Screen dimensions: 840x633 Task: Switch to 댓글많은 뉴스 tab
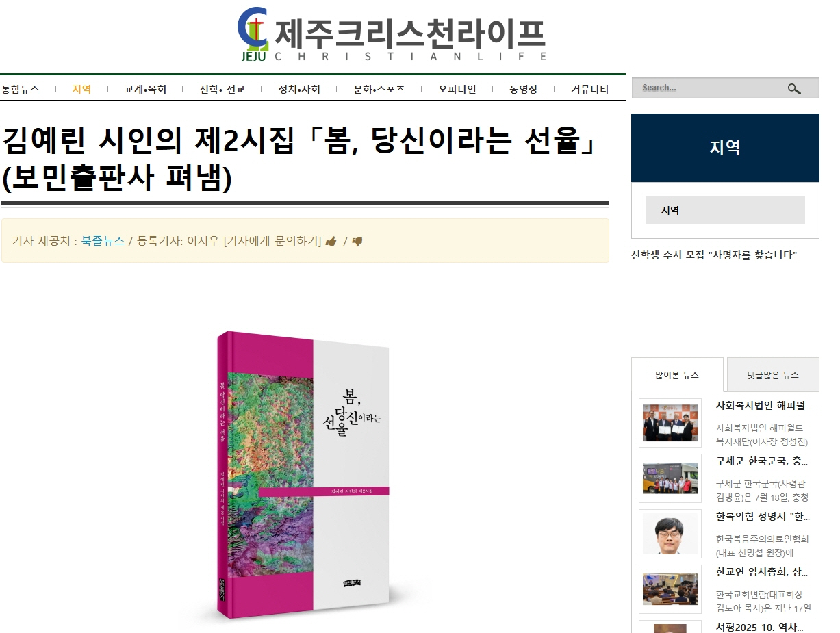773,375
